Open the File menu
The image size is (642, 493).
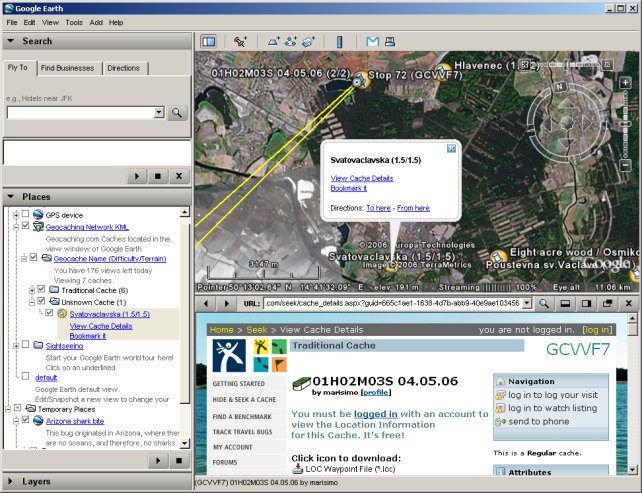coord(12,23)
